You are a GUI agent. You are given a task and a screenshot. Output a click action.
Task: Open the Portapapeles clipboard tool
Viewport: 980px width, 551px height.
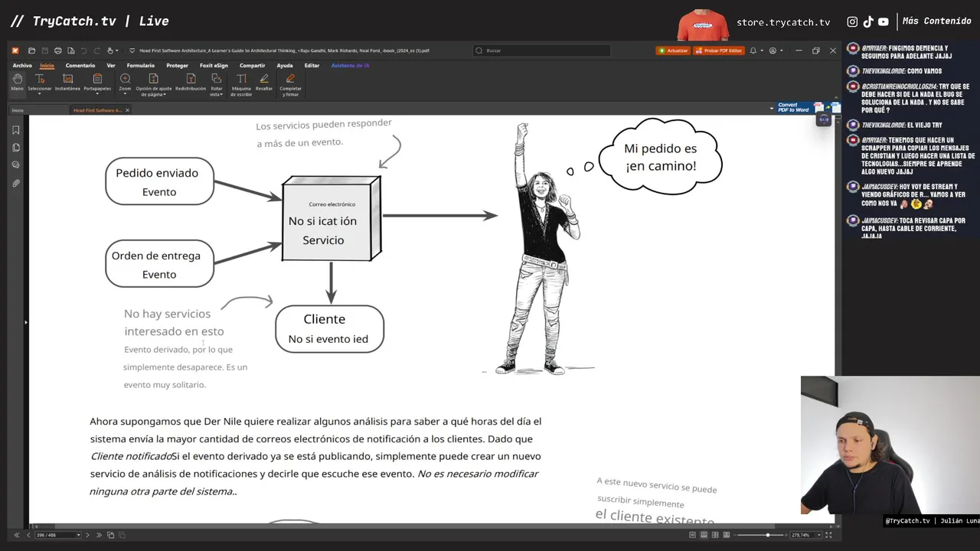coord(97,82)
